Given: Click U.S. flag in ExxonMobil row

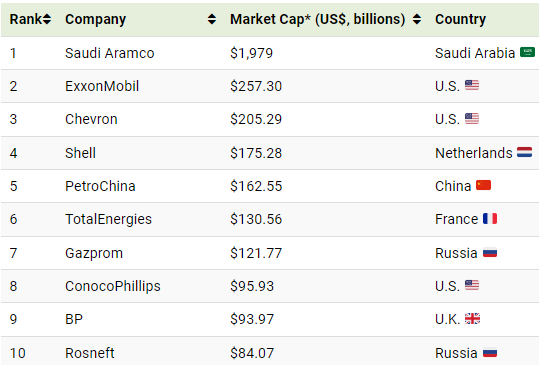Looking at the screenshot, I should tap(472, 85).
